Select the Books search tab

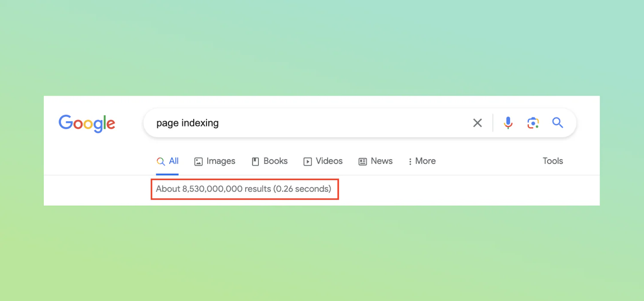tap(275, 161)
